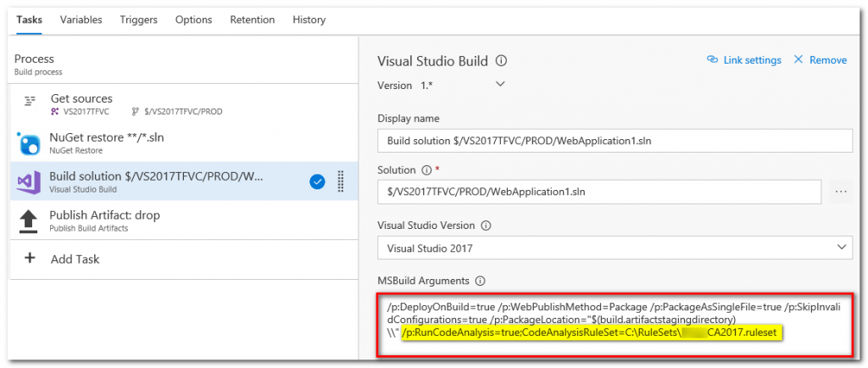Expand the Version 1.* dropdown

[500, 85]
